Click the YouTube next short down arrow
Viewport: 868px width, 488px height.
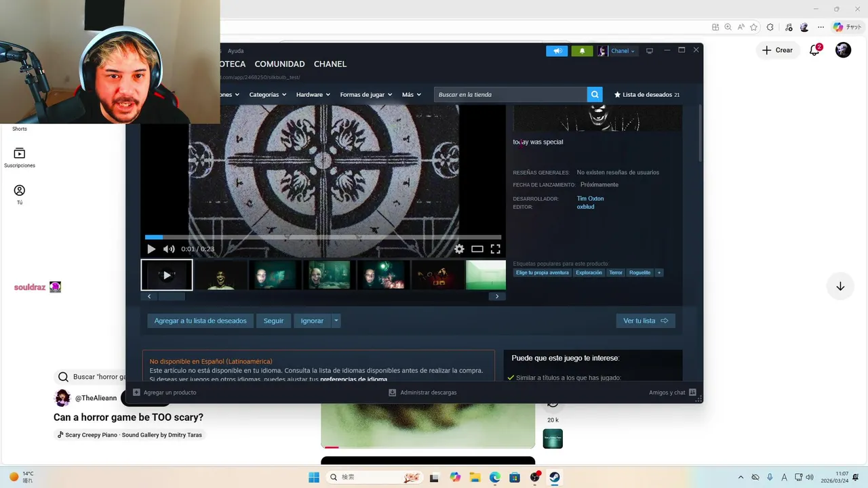click(840, 287)
